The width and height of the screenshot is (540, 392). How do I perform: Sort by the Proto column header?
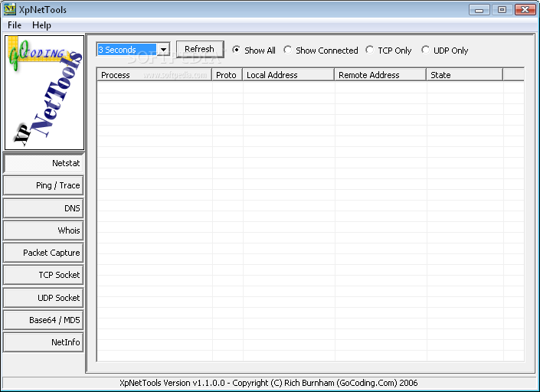(x=227, y=75)
